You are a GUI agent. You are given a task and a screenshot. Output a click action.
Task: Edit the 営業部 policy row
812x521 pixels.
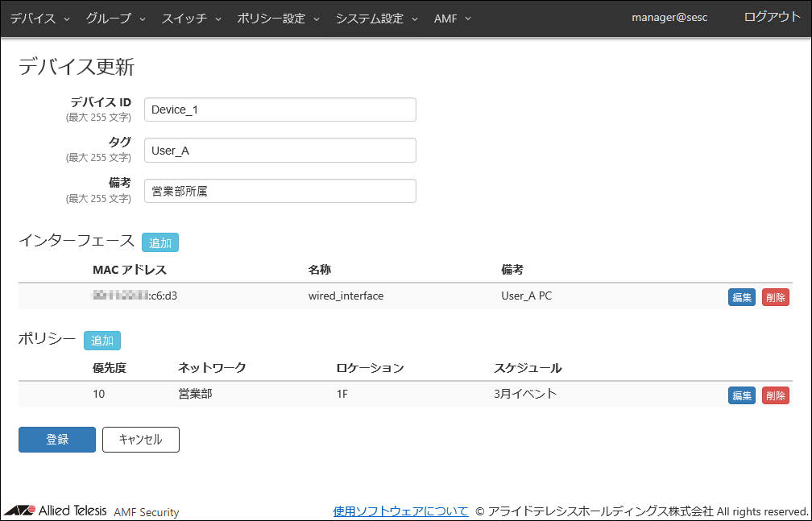point(741,395)
